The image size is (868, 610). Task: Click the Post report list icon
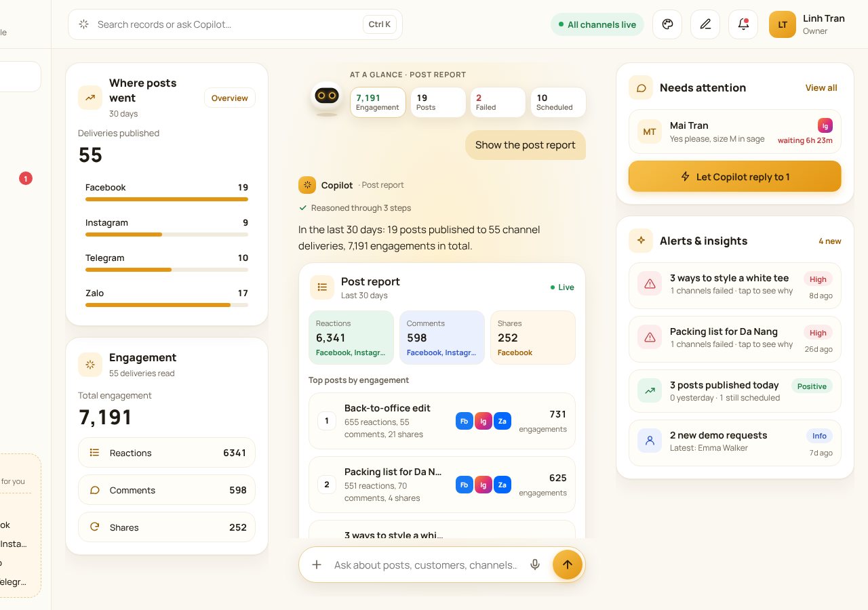322,287
